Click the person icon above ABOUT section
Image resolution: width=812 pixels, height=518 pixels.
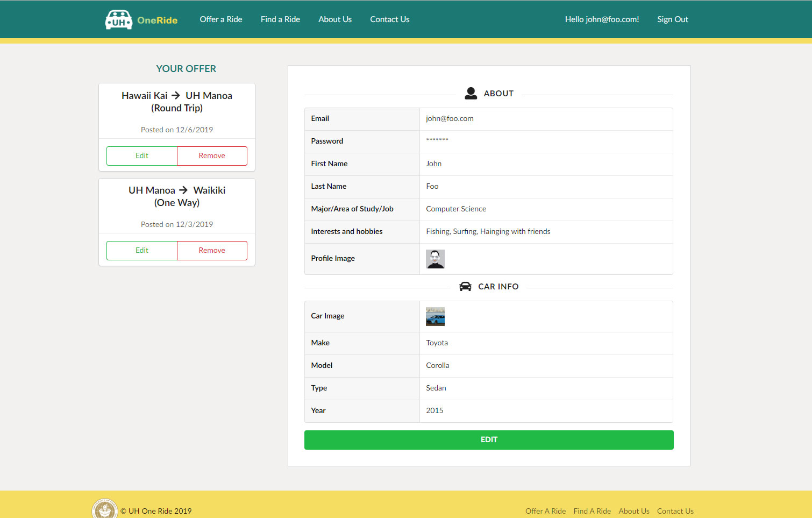tap(471, 93)
